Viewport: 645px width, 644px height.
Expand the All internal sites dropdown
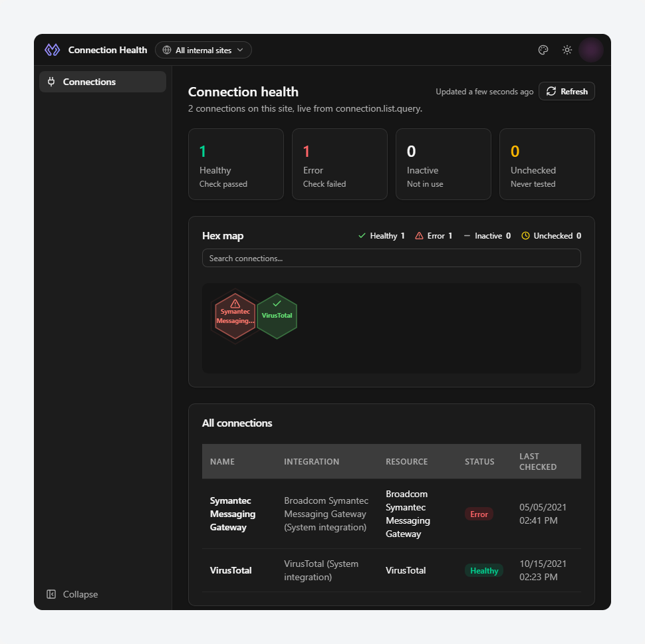[203, 50]
